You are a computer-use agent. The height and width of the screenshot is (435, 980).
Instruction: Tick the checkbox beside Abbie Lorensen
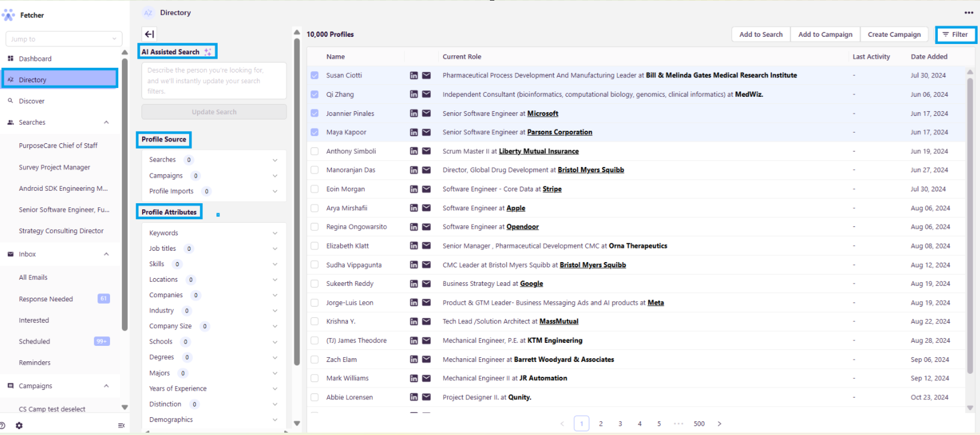click(315, 398)
